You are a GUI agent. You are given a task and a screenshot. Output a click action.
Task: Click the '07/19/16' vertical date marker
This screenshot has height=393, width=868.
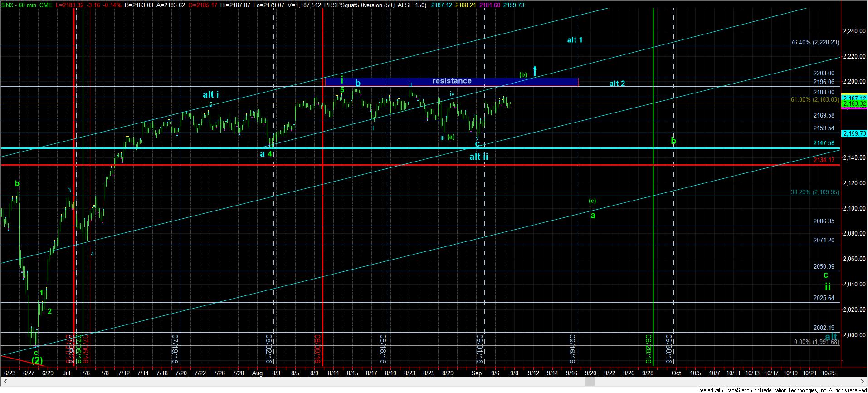click(175, 349)
